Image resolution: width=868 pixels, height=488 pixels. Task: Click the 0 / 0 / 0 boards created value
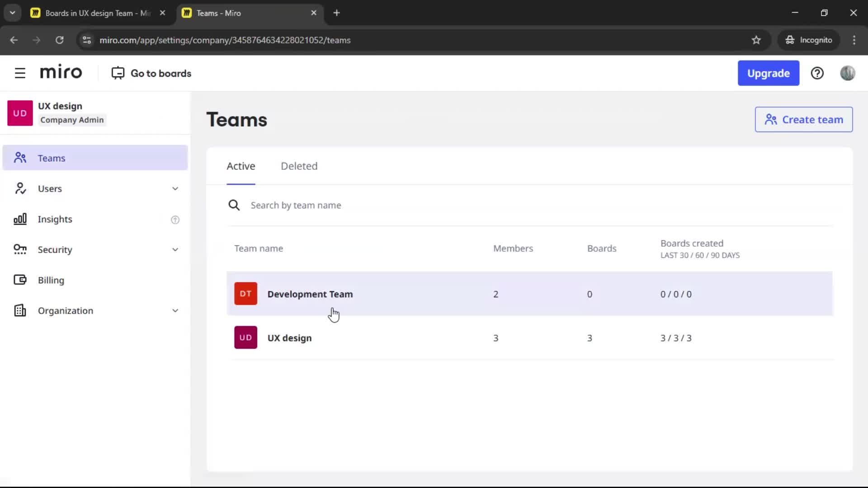pyautogui.click(x=676, y=294)
